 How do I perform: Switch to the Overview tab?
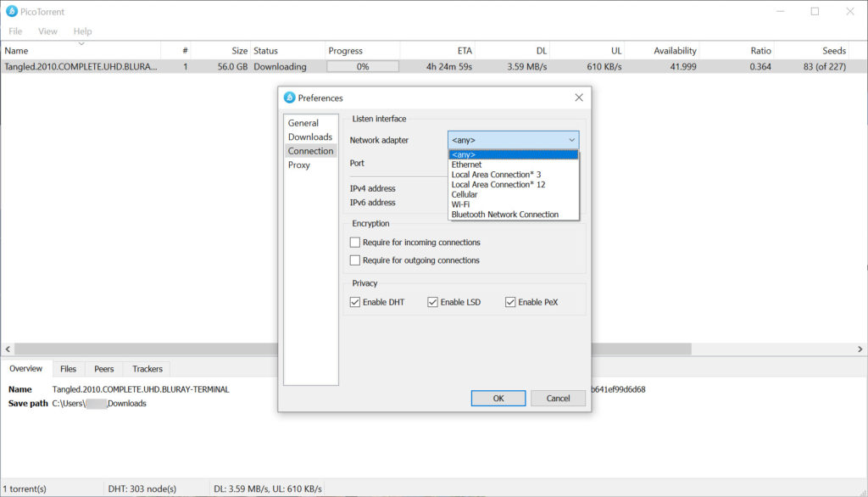click(26, 368)
